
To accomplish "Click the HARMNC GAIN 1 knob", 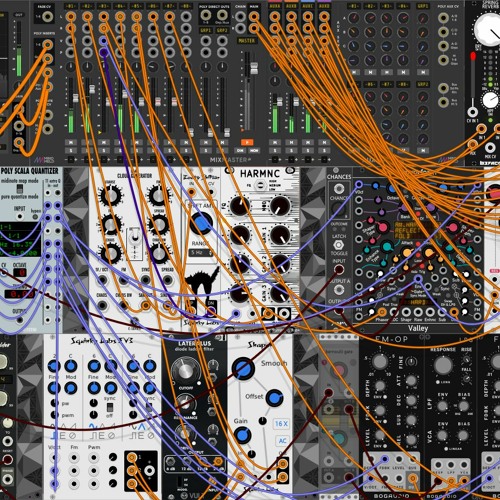I will click(280, 235).
